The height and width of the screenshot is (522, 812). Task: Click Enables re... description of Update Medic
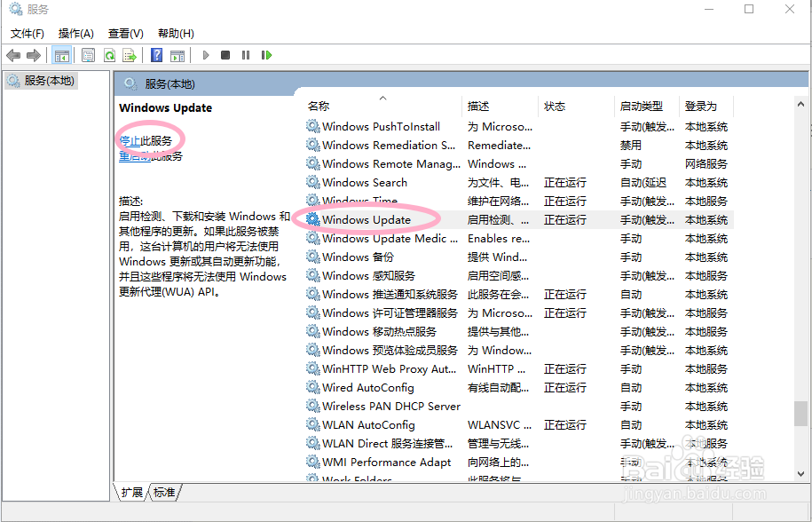[x=499, y=238]
